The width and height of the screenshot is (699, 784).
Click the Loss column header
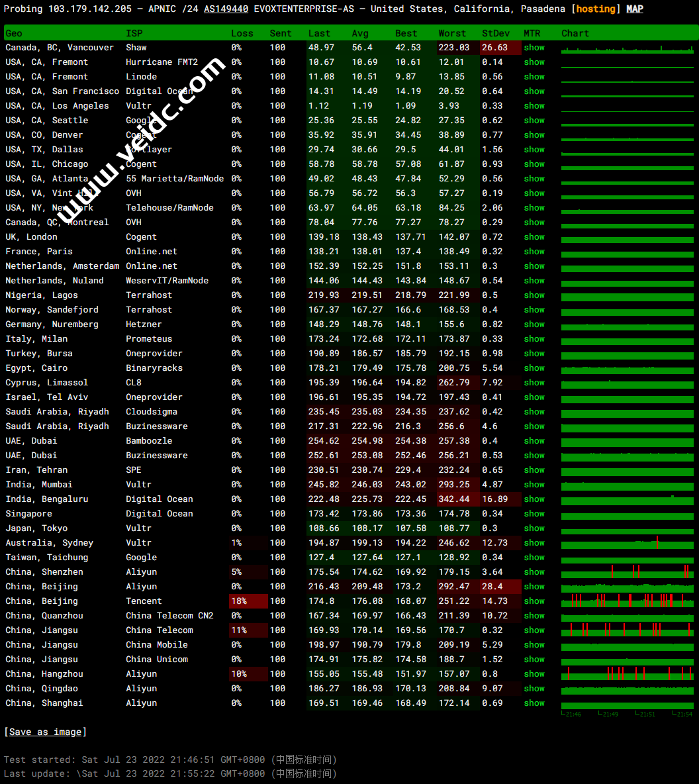click(242, 34)
